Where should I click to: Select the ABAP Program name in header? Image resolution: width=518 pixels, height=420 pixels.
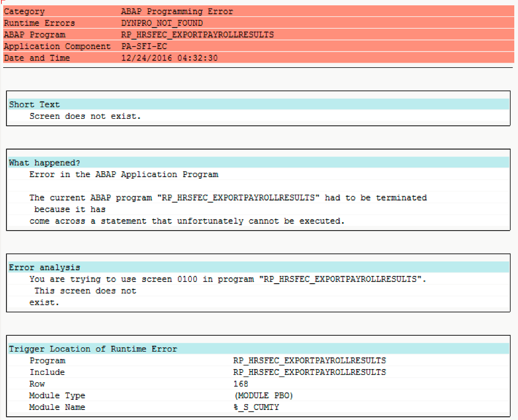point(197,34)
